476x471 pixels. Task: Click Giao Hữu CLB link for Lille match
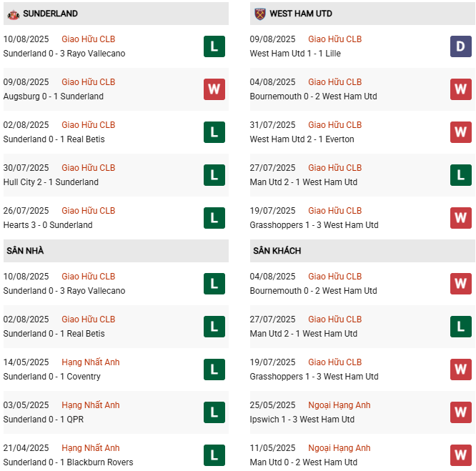point(335,39)
